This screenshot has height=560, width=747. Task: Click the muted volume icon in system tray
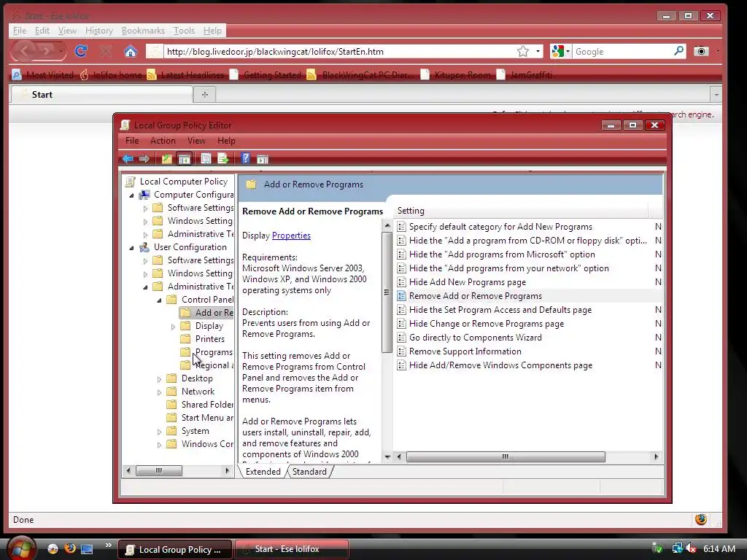[x=691, y=548]
